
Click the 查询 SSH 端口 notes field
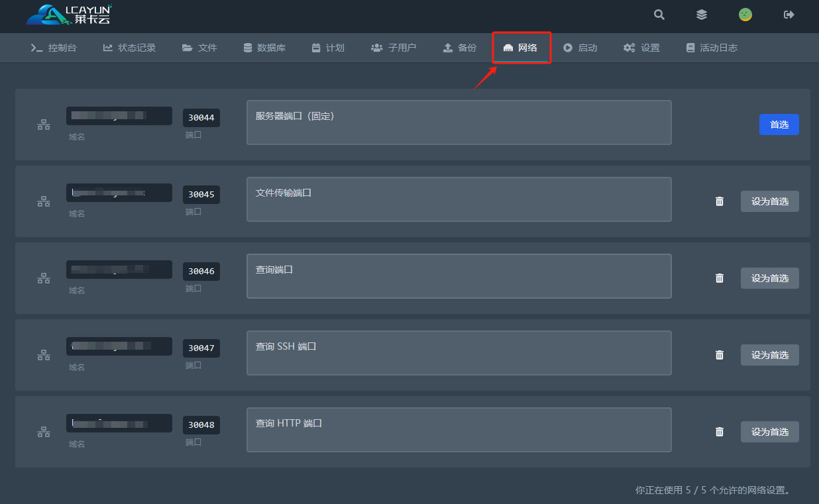pyautogui.click(x=459, y=353)
